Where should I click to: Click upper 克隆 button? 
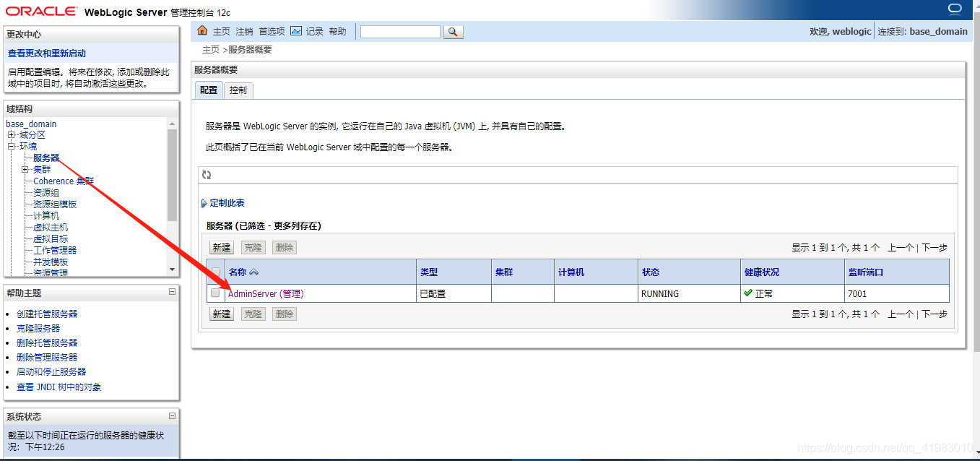[253, 247]
